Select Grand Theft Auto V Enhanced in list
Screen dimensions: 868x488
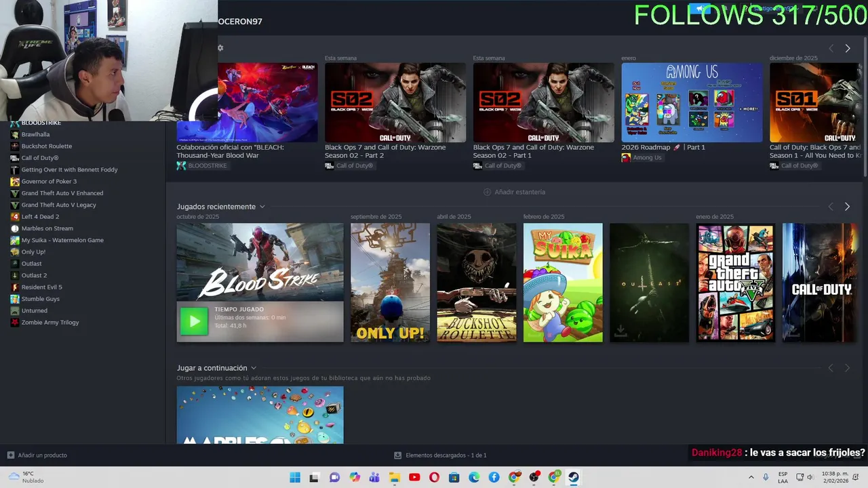coord(62,193)
